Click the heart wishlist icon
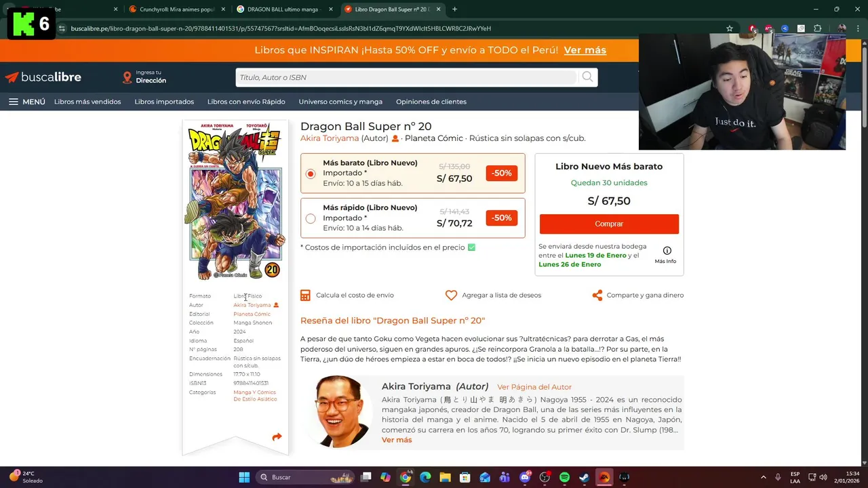Screen dimensions: 868x488 coord(451,296)
